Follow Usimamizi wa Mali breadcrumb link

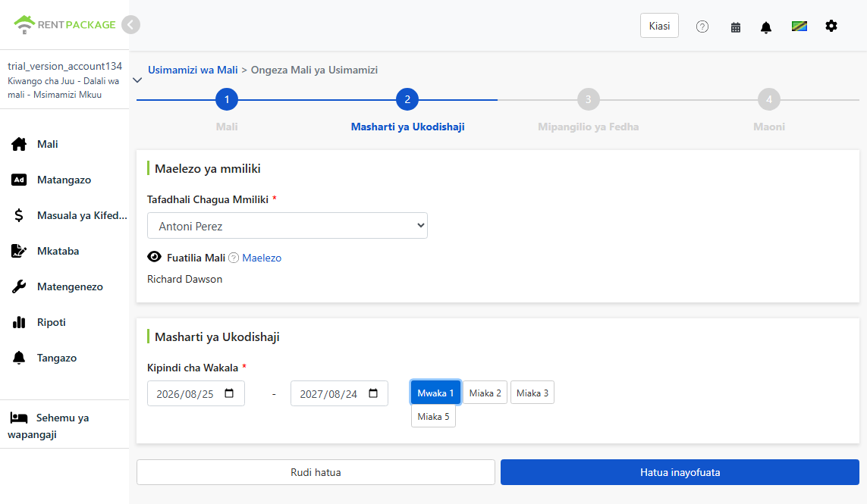(x=193, y=70)
